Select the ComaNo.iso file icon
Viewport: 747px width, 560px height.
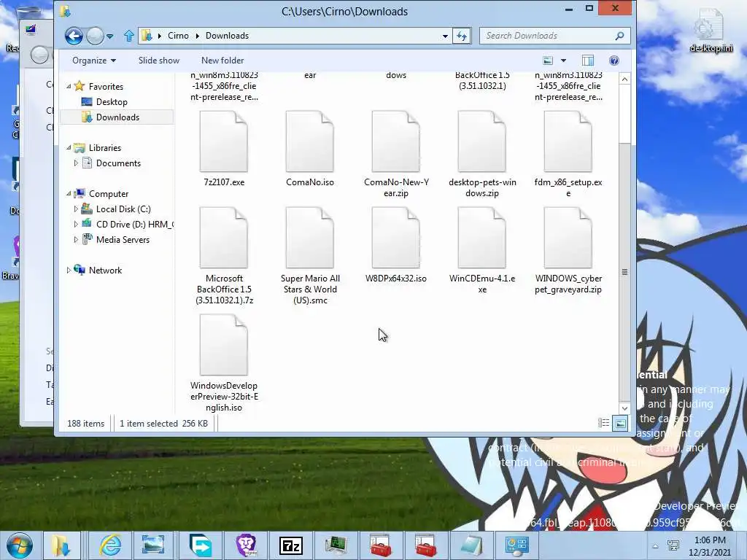click(309, 141)
